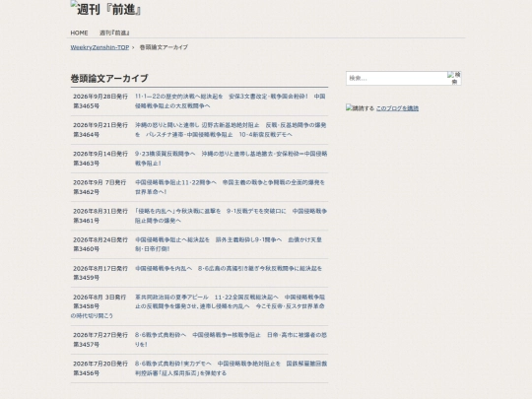Open the 中国侵略戦争を内乱へ 8・6広島 article

[229, 268]
